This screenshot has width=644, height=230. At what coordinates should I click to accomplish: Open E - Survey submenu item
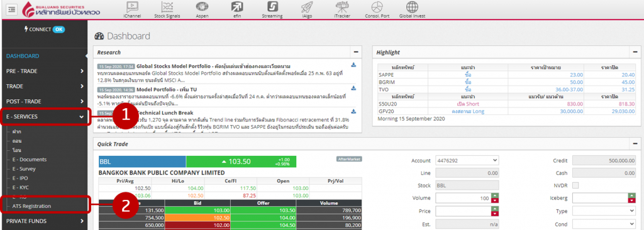(x=24, y=169)
